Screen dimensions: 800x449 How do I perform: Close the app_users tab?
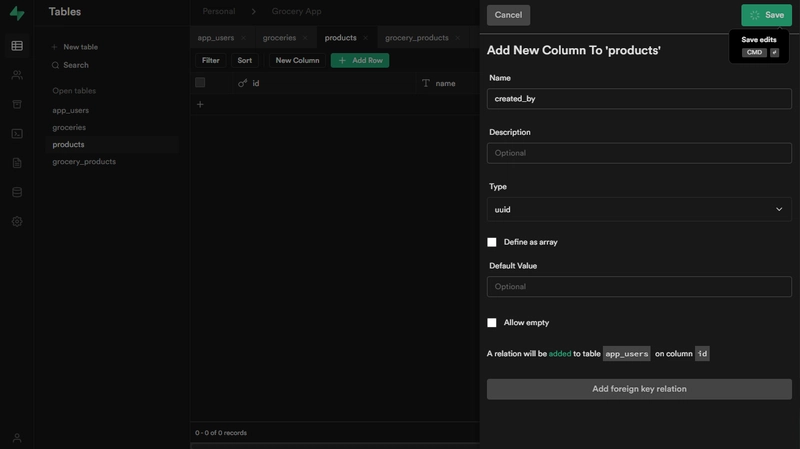pos(243,38)
